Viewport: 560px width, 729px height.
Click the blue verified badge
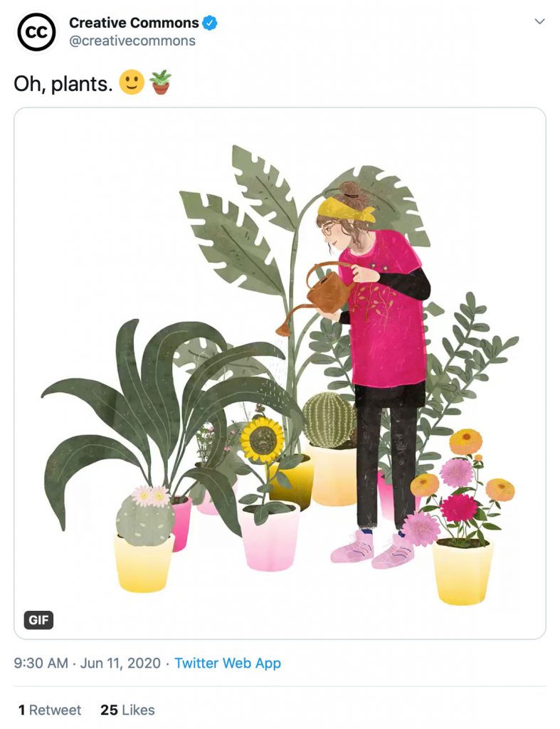coord(210,23)
